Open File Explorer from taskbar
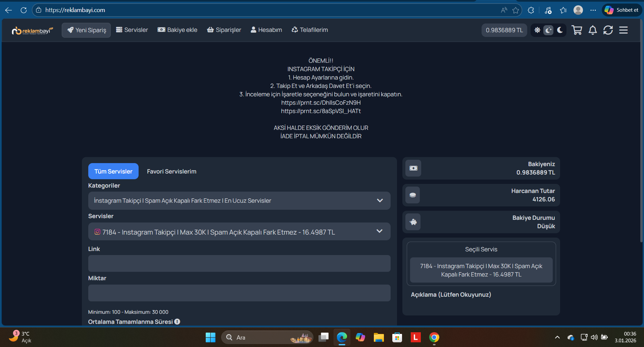The image size is (644, 347). pos(379,337)
